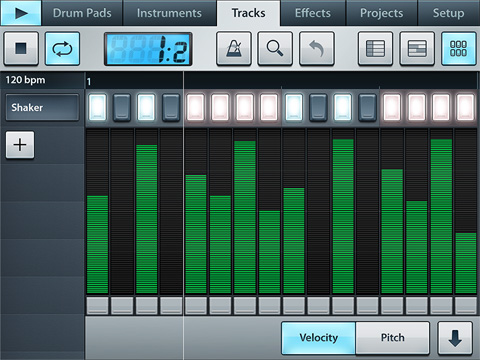Select the Shaker track
This screenshot has height=360, width=480.
point(42,107)
